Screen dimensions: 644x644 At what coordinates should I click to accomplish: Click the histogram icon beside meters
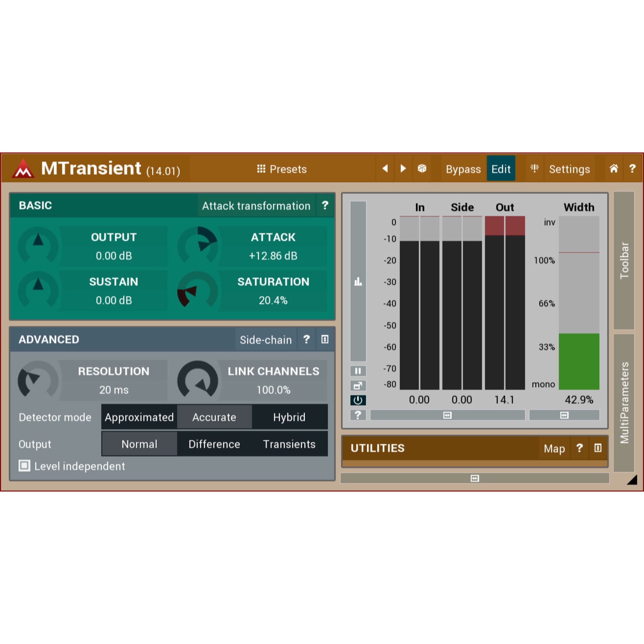click(358, 281)
